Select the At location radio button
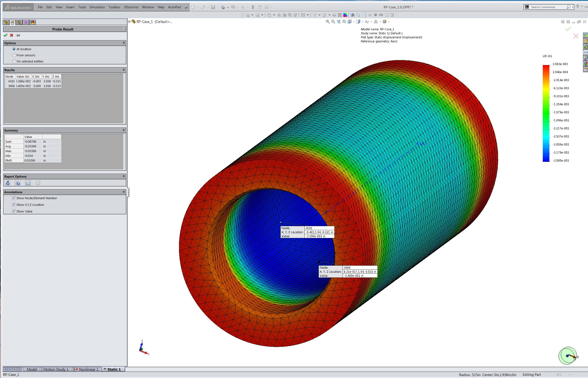Screen dimensions: 588x378 [x=14, y=49]
